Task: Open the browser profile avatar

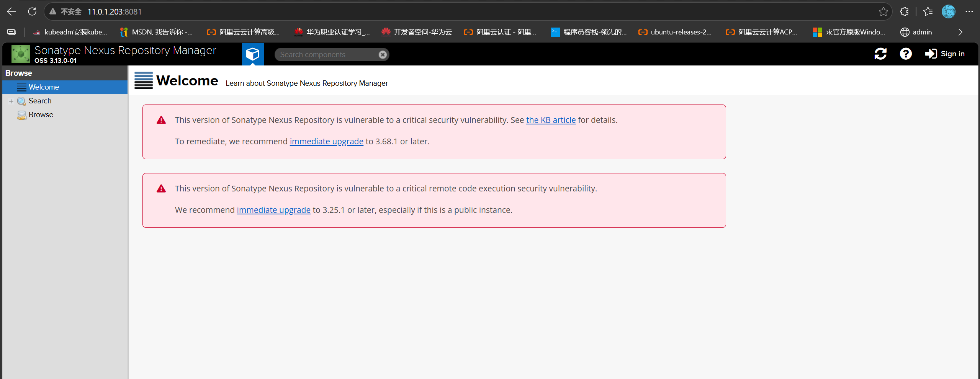Action: coord(948,11)
